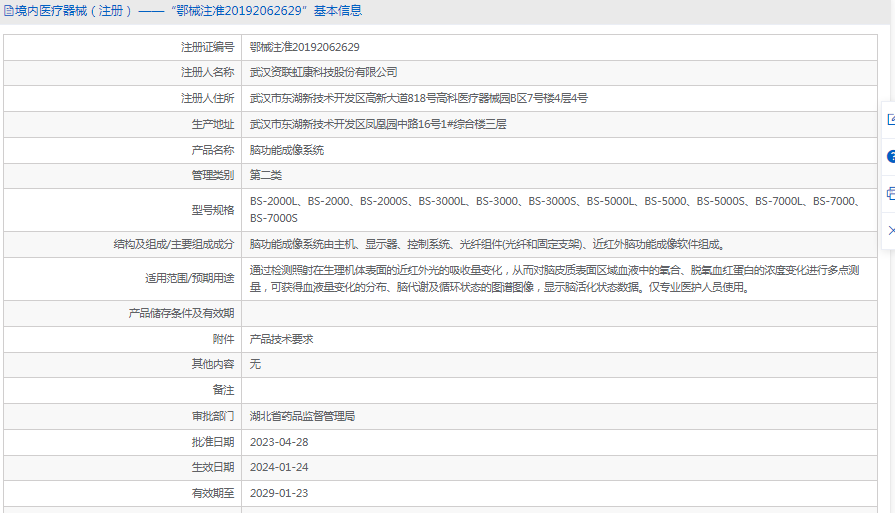Click the document icon beside the page title

(9, 11)
